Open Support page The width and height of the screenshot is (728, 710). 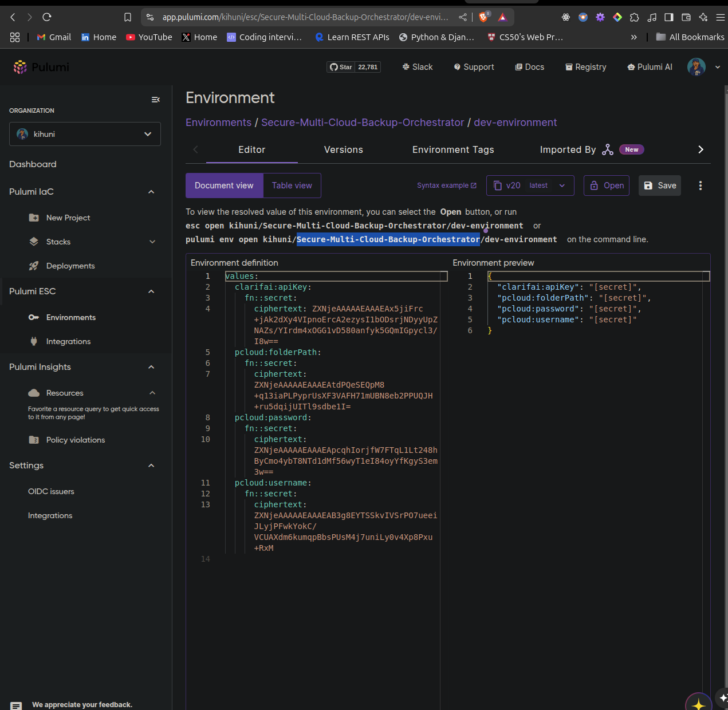coord(474,67)
